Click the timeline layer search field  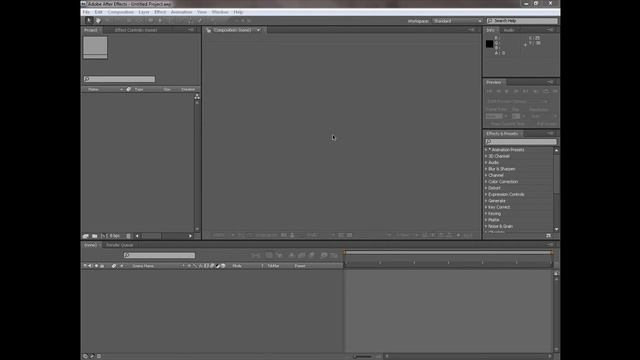(159, 255)
